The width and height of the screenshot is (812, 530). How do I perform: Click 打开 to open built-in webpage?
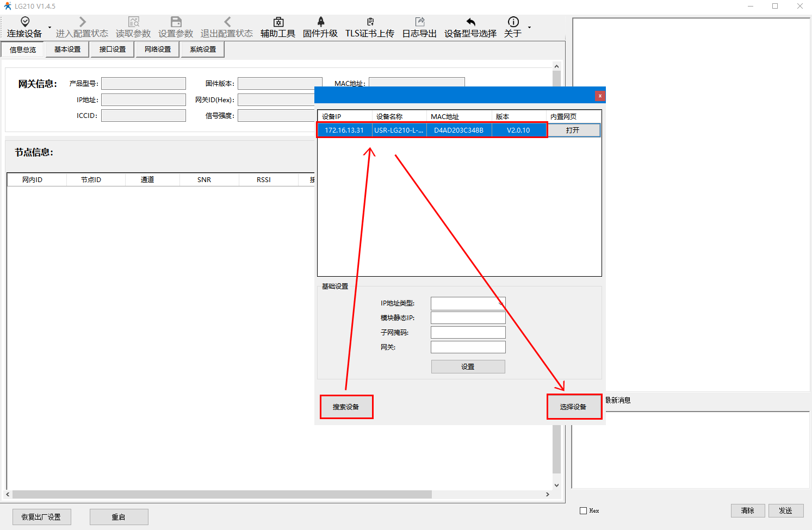[573, 130]
